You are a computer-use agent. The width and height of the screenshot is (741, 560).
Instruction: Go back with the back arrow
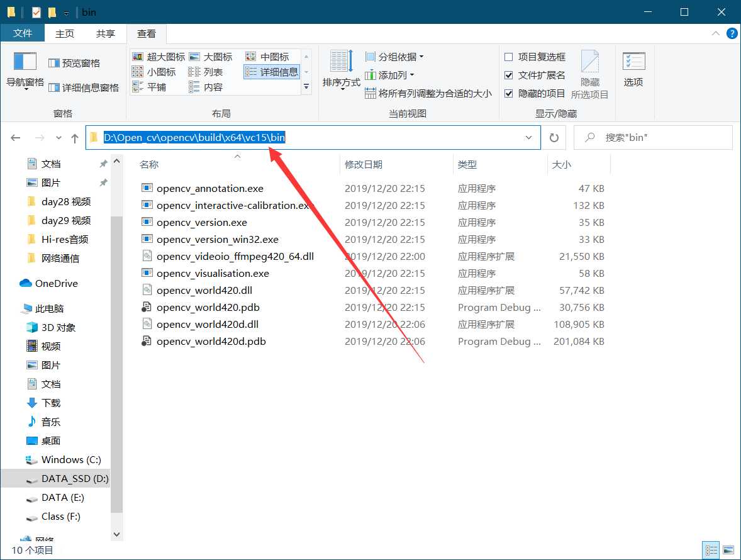click(16, 138)
